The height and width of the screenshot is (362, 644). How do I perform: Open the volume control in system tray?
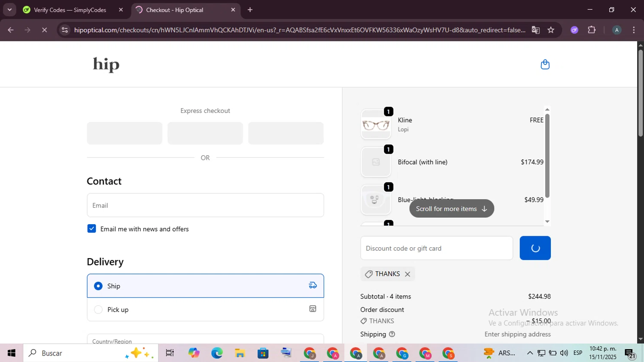click(564, 353)
